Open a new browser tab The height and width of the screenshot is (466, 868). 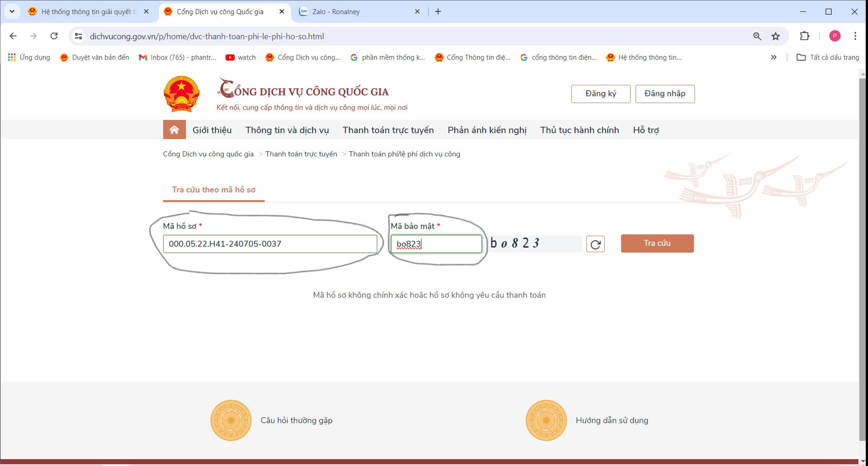438,11
